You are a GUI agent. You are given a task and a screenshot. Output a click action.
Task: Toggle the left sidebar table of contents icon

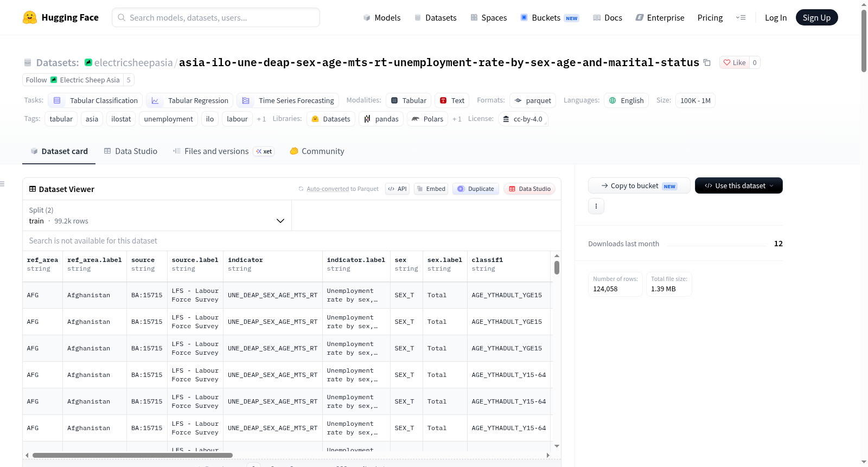(x=2, y=184)
